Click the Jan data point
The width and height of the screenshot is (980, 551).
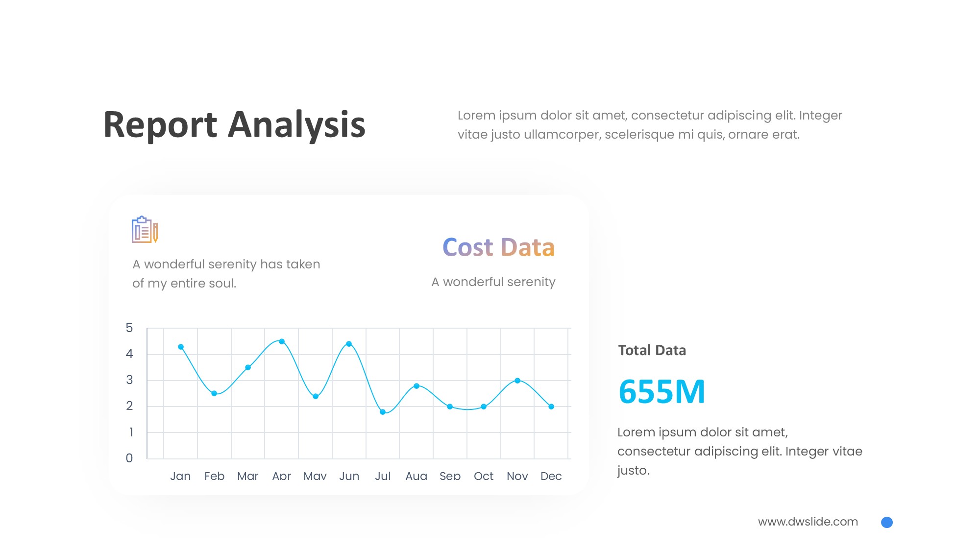181,347
